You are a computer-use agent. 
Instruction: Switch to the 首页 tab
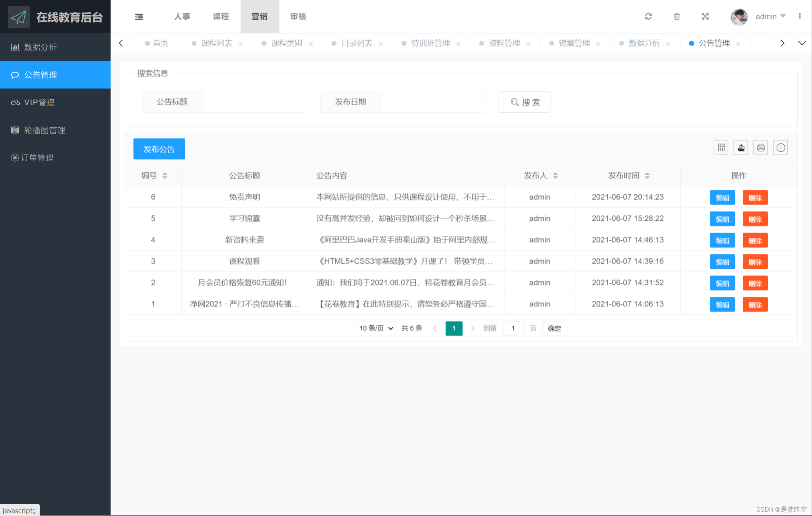coord(157,43)
